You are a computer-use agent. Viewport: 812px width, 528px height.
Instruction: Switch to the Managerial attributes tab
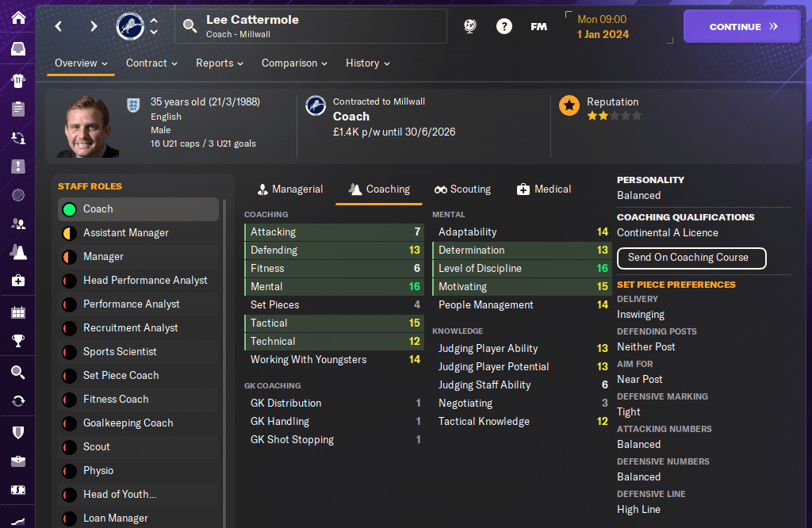coord(290,189)
